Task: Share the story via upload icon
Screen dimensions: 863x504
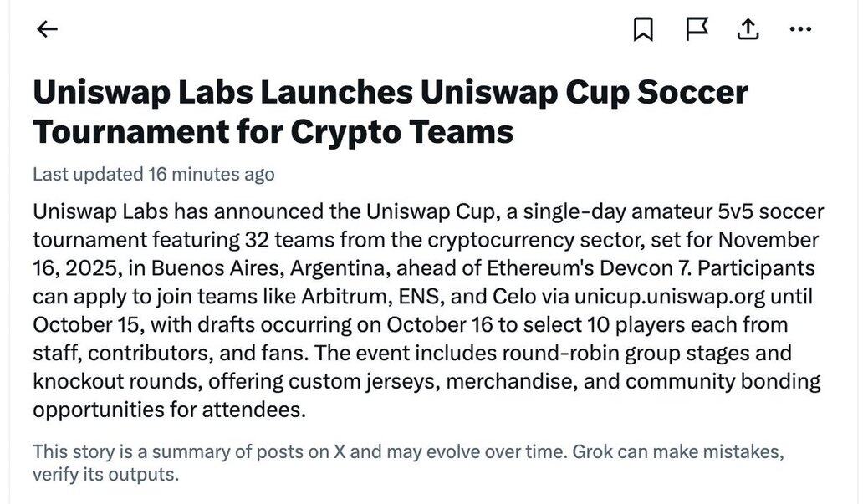Action: pyautogui.click(x=748, y=29)
